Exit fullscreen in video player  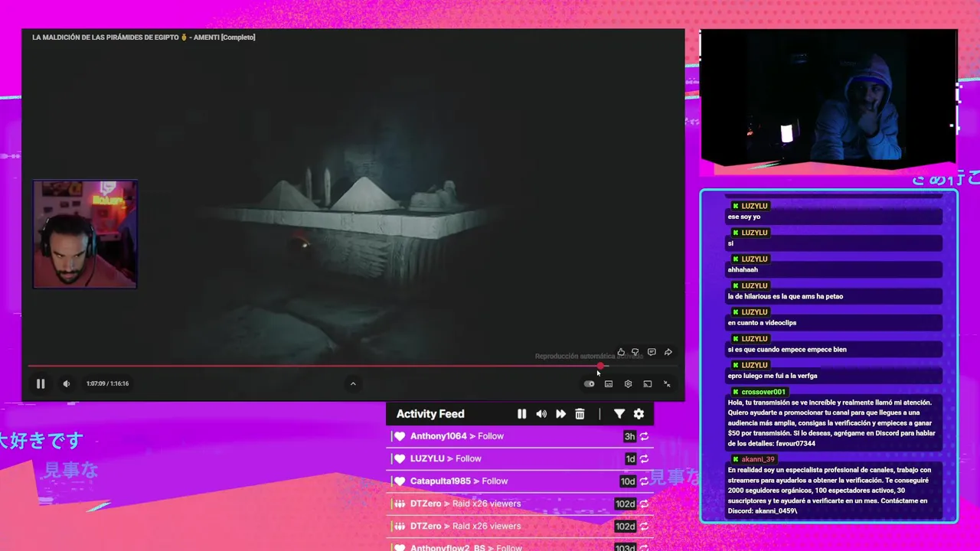tap(667, 384)
